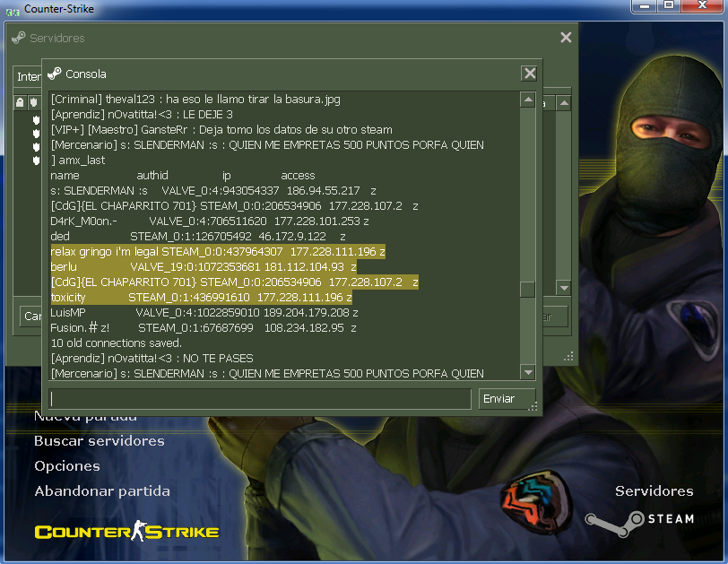Click the Servidores list scroll down arrow
This screenshot has width=728, height=564.
click(564, 288)
